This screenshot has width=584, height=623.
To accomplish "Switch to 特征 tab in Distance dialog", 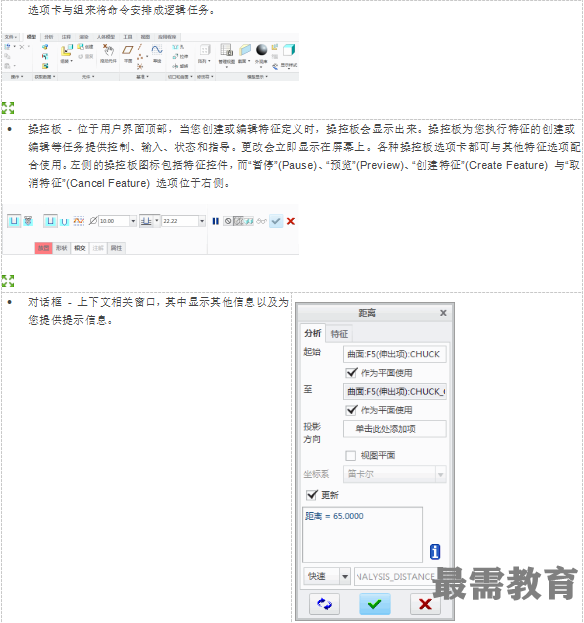I will [x=339, y=334].
